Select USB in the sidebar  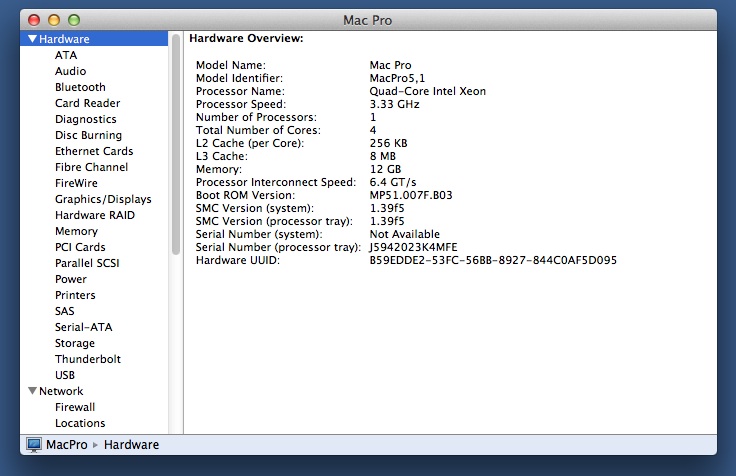pos(65,375)
